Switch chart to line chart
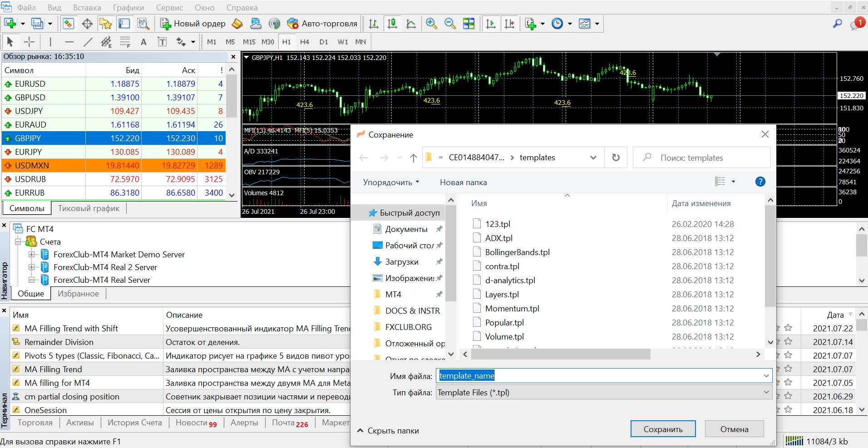This screenshot has height=448, width=868. 411,24
